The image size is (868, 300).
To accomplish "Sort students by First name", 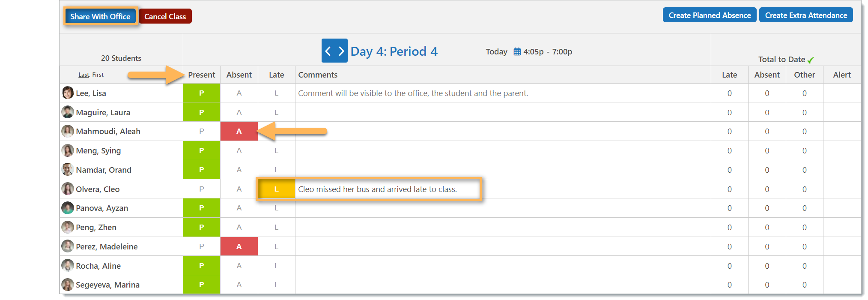I will [98, 75].
